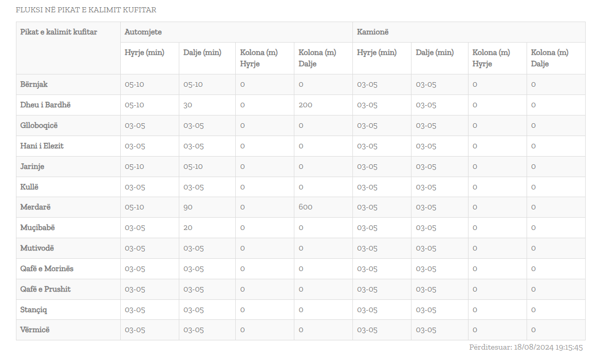The image size is (599, 364).
Task: Select the Kullë row label
Action: click(29, 187)
